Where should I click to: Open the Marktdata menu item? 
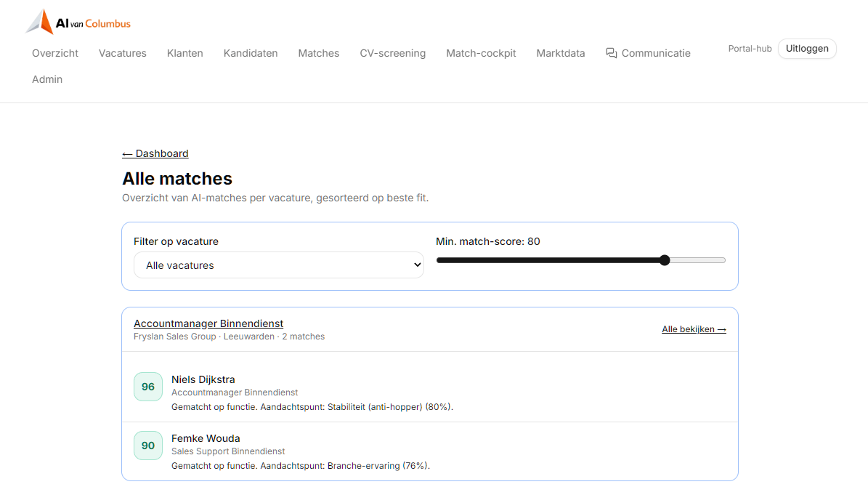(560, 53)
